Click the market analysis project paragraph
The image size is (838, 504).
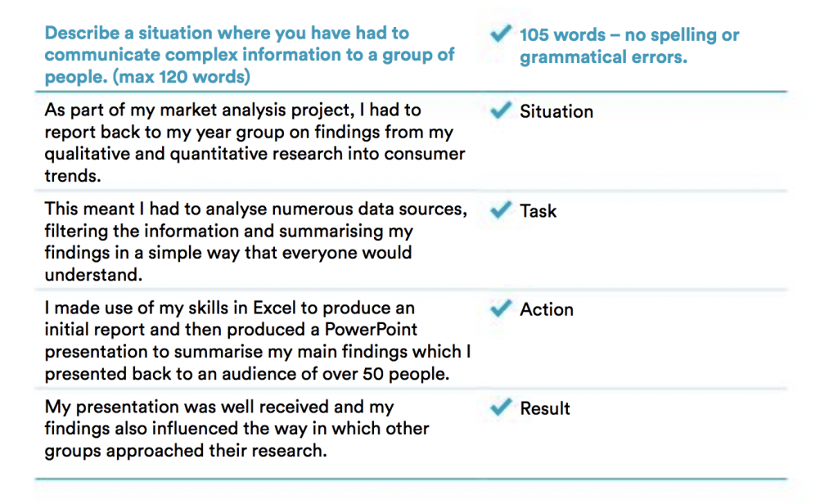pos(254,142)
